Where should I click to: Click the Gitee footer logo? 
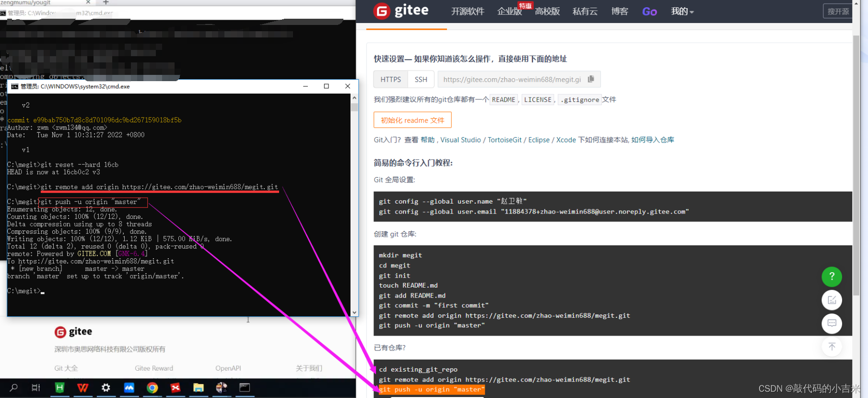73,332
